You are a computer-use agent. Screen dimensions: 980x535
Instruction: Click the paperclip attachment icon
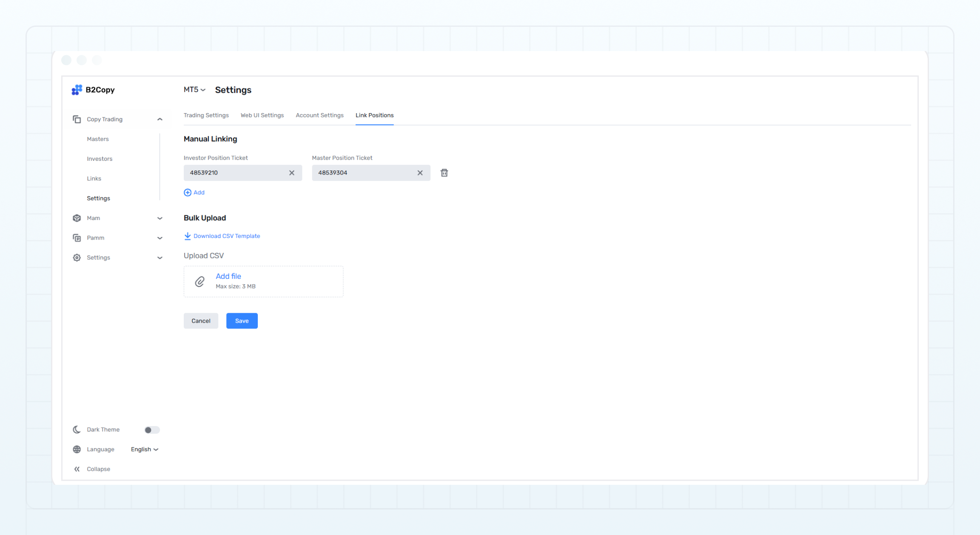click(x=200, y=282)
